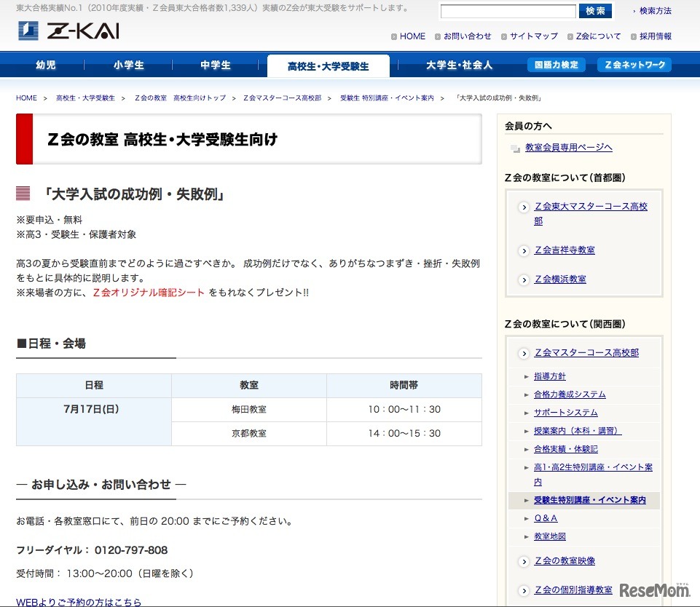Click the circle arrow icon beside Z会横浜教室
The height and width of the screenshot is (607, 700).
click(524, 279)
